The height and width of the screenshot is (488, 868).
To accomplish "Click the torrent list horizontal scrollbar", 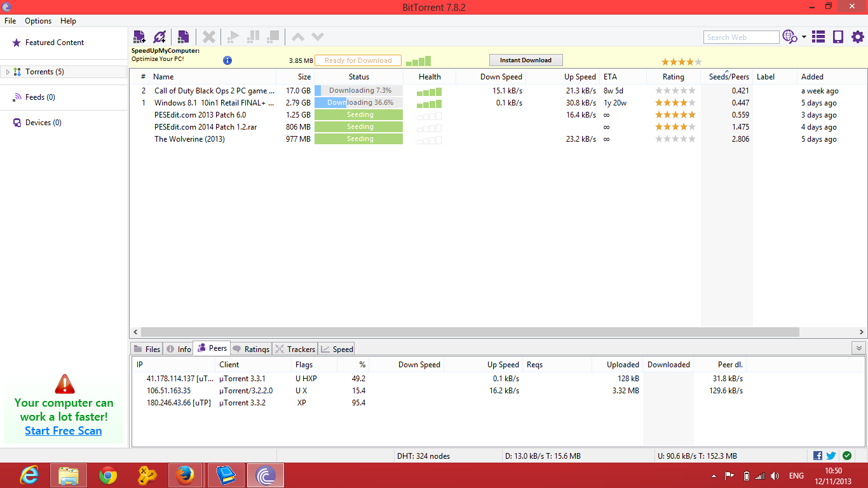I will 470,332.
